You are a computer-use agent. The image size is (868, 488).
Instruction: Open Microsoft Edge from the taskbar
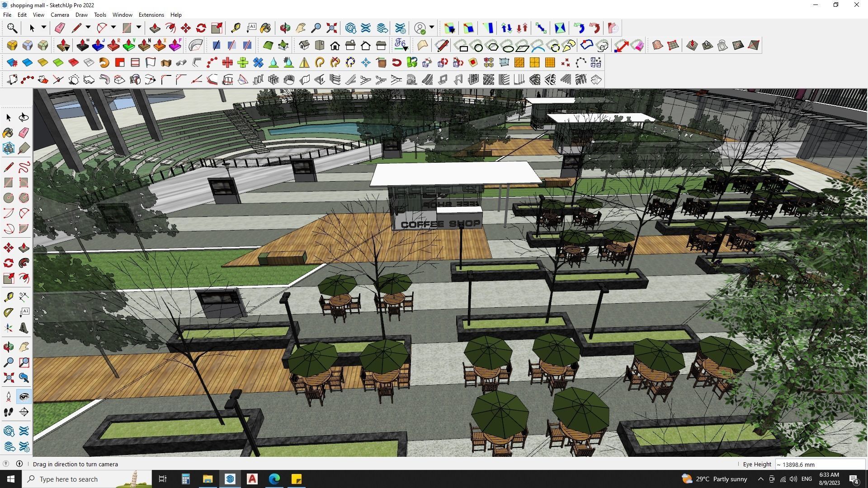tap(274, 479)
